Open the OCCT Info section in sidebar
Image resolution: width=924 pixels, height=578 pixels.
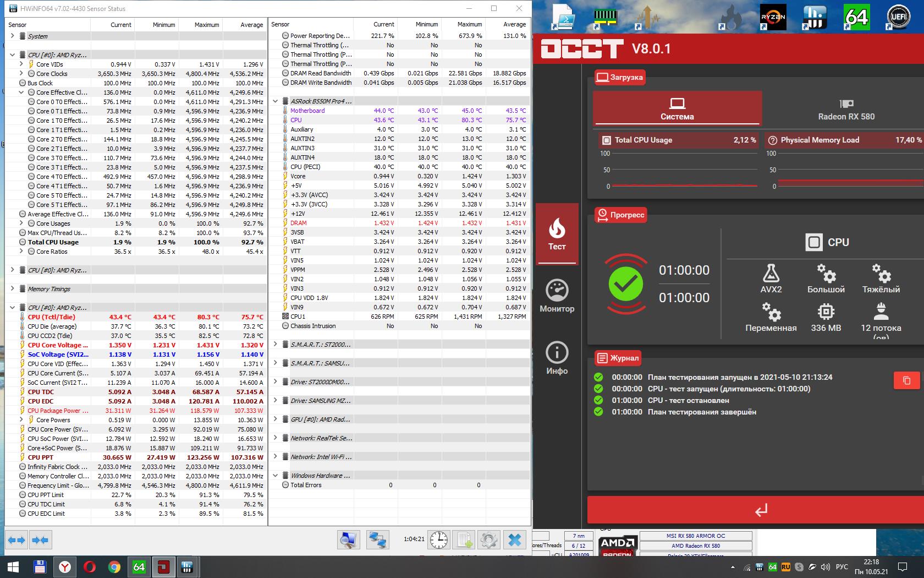click(557, 358)
